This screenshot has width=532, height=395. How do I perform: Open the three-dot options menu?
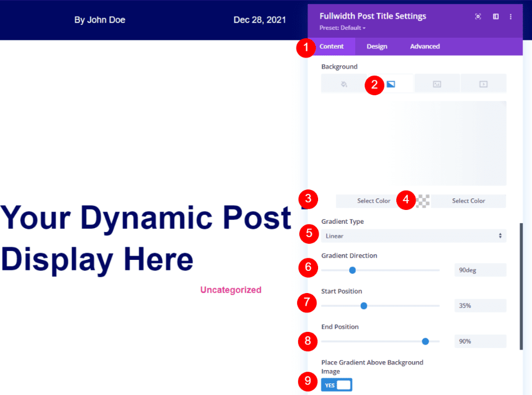click(510, 16)
